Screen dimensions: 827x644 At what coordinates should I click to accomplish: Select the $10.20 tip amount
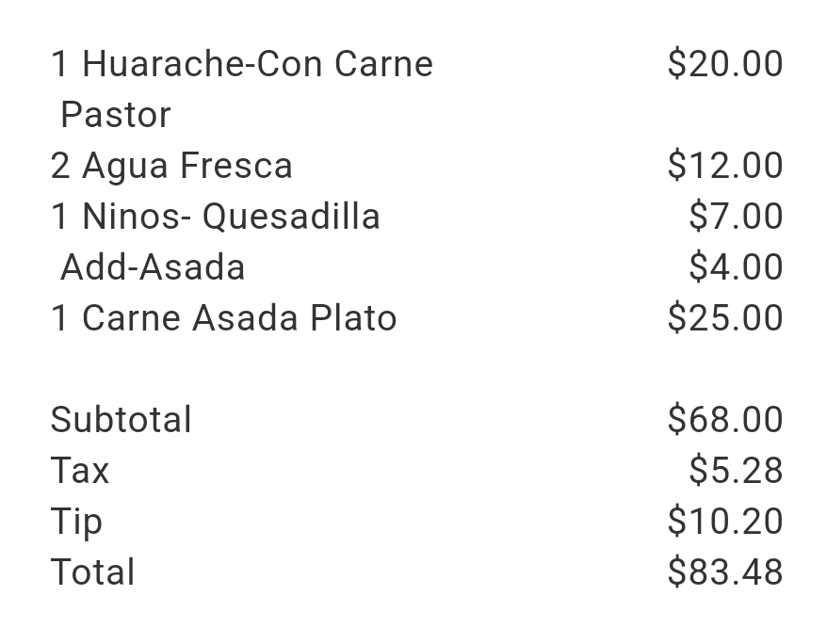tap(724, 522)
